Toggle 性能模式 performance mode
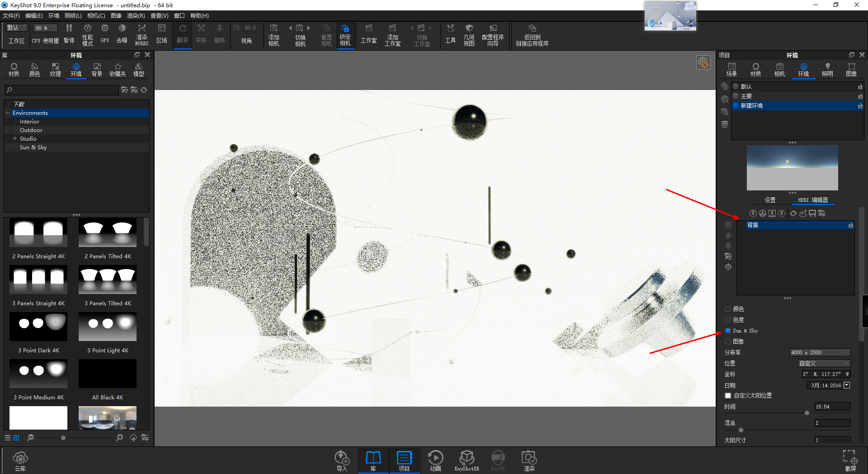 (x=88, y=34)
